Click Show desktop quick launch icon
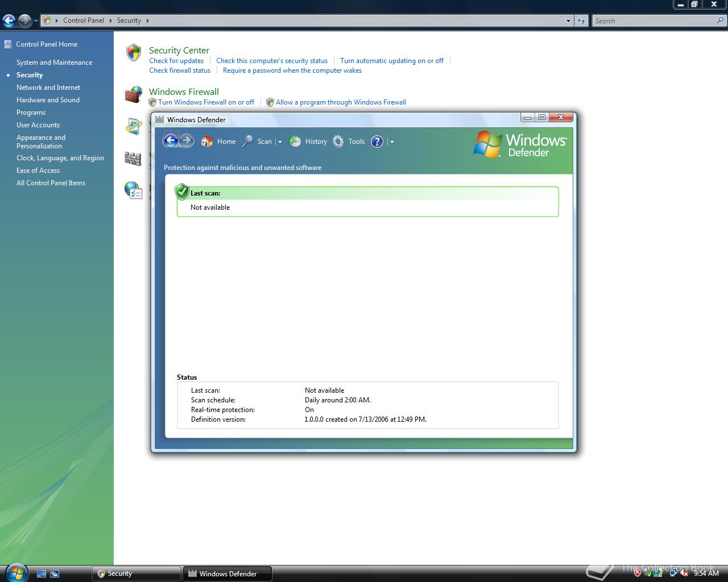Screen dimensions: 728x582 [42, 574]
